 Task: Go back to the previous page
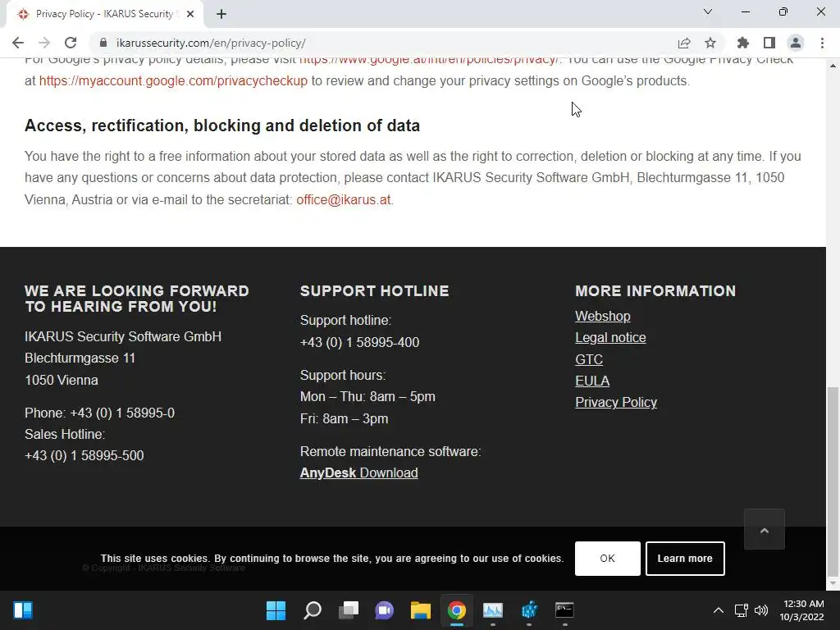click(18, 43)
